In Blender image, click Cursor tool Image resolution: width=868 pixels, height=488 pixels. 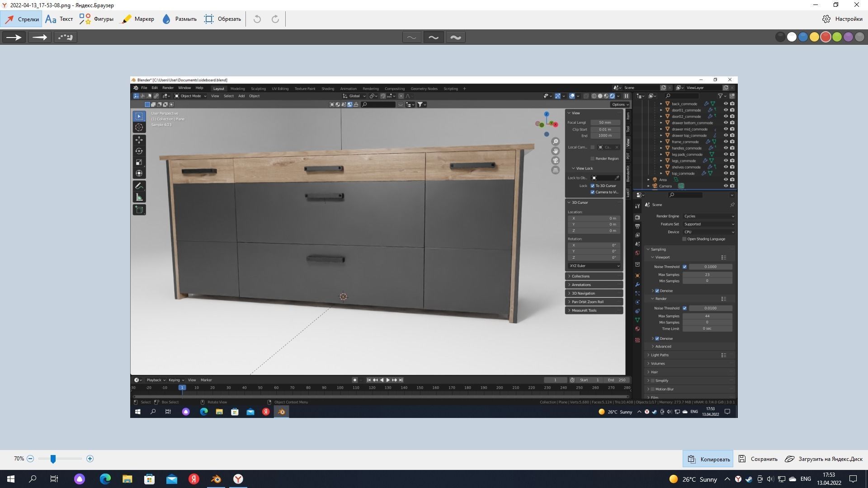coord(139,127)
